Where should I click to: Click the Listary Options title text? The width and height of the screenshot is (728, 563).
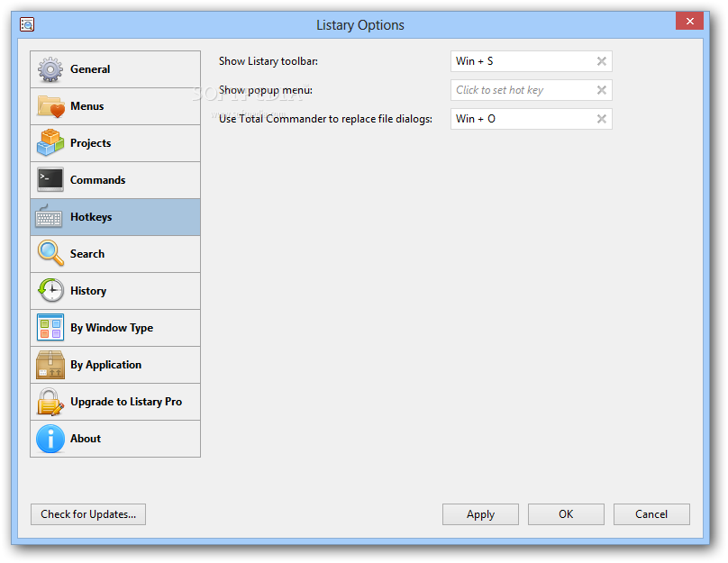coord(360,25)
